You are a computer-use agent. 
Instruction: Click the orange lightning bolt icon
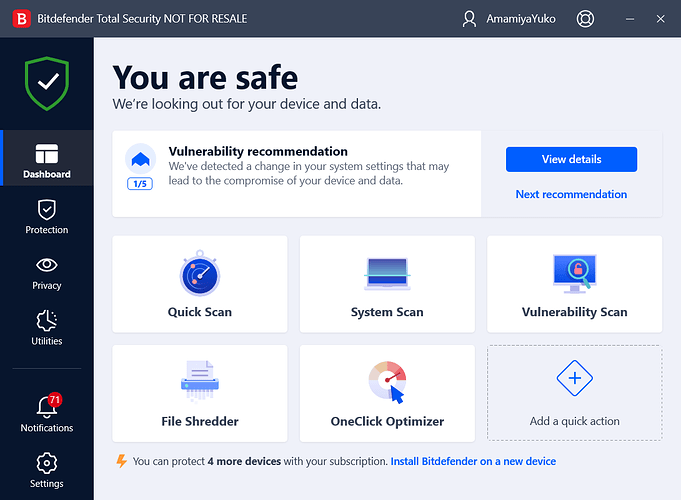point(122,461)
